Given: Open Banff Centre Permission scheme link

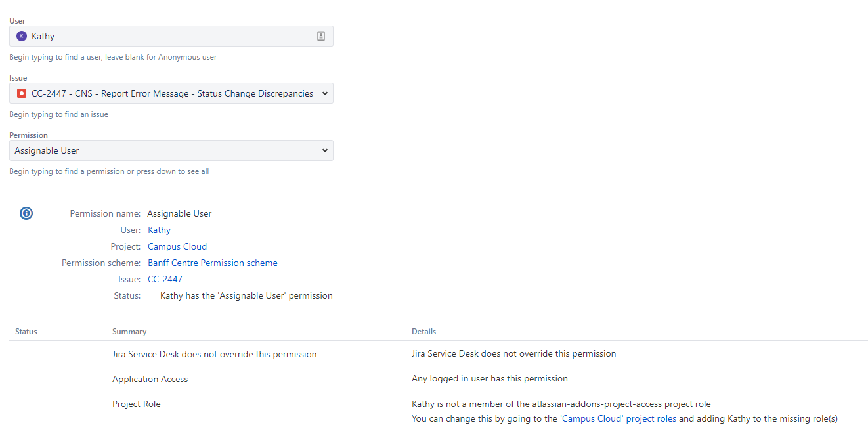Looking at the screenshot, I should coord(213,263).
